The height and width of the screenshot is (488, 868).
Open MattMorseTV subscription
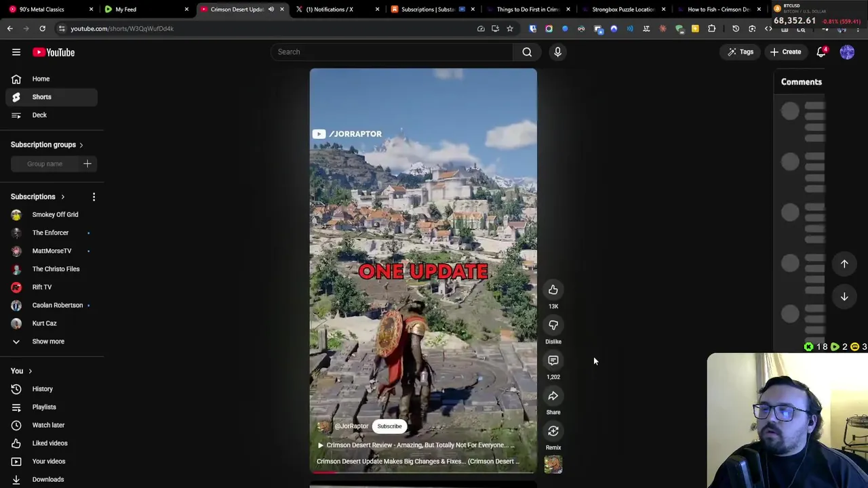(x=52, y=251)
